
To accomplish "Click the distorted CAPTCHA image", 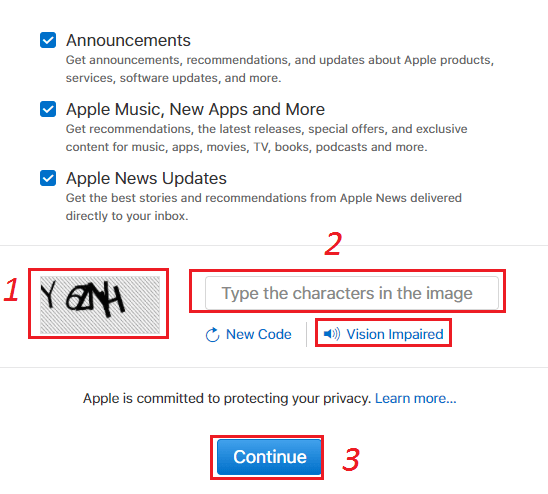I will point(100,305).
